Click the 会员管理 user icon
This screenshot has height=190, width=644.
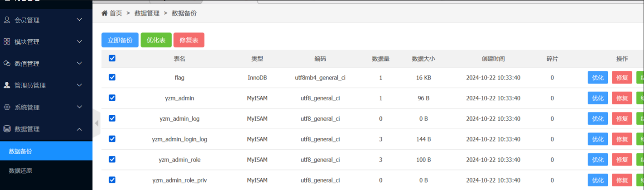7,20
